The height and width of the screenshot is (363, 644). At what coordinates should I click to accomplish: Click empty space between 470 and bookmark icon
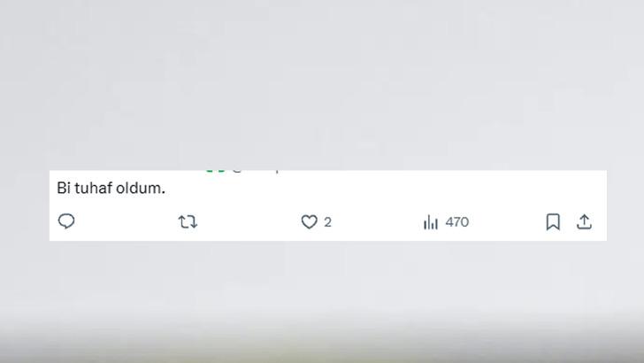pos(507,222)
